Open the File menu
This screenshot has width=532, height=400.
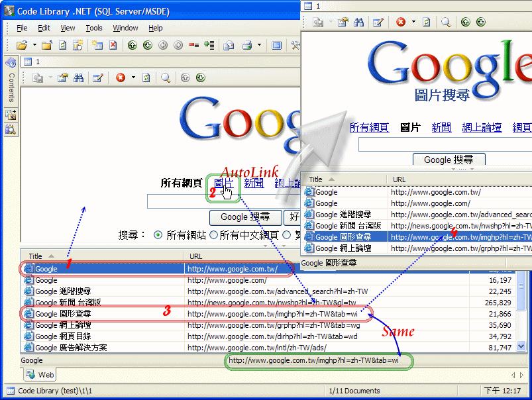coord(22,28)
